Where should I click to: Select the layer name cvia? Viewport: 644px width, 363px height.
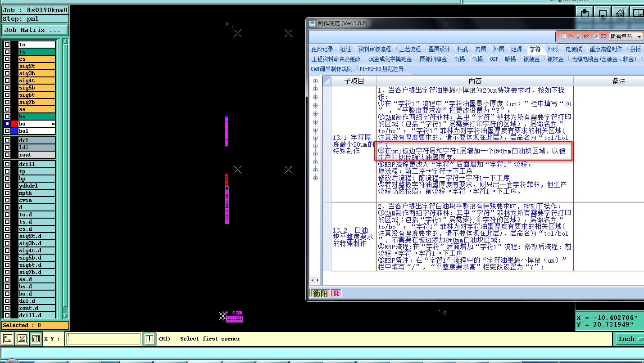tap(36, 200)
